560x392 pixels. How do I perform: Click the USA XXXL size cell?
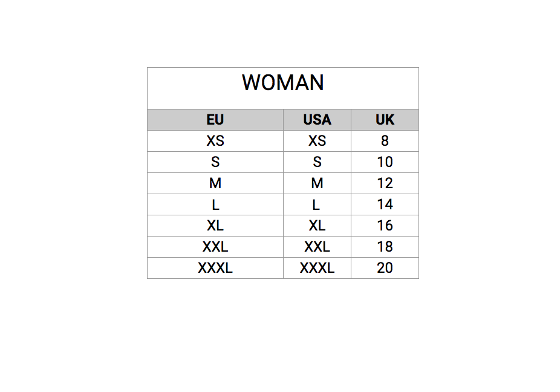point(317,268)
